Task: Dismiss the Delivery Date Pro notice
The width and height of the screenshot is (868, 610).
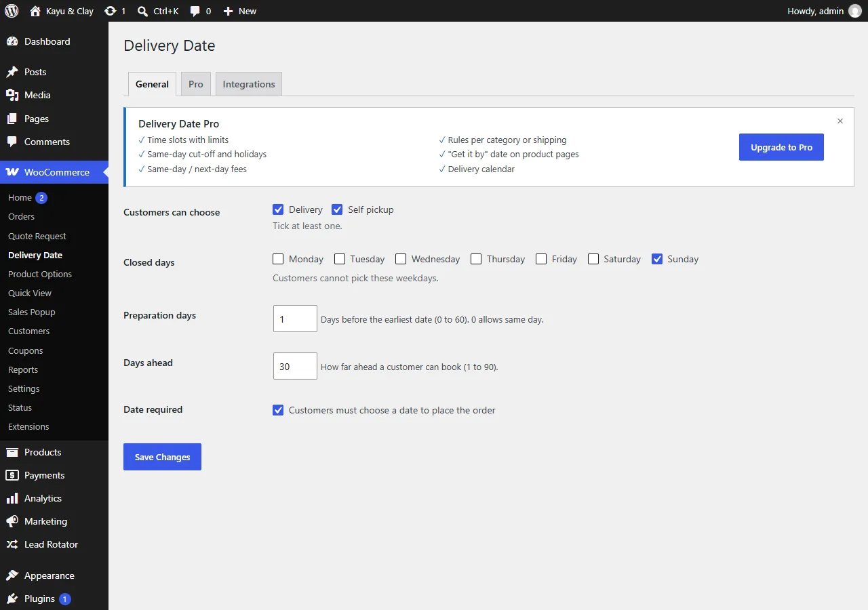Action: tap(840, 121)
